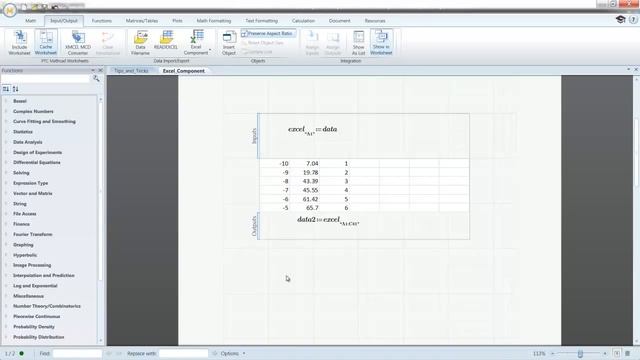
Task: Click the Data Filename icon
Action: pos(140,42)
